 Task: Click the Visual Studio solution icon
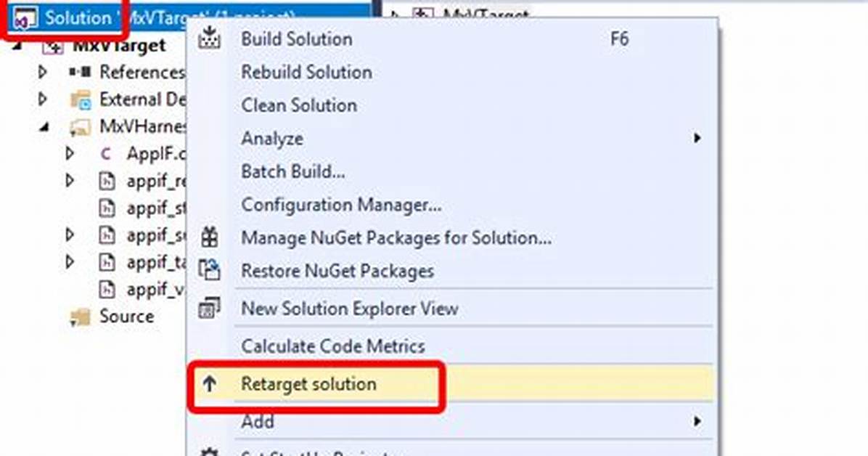click(25, 18)
